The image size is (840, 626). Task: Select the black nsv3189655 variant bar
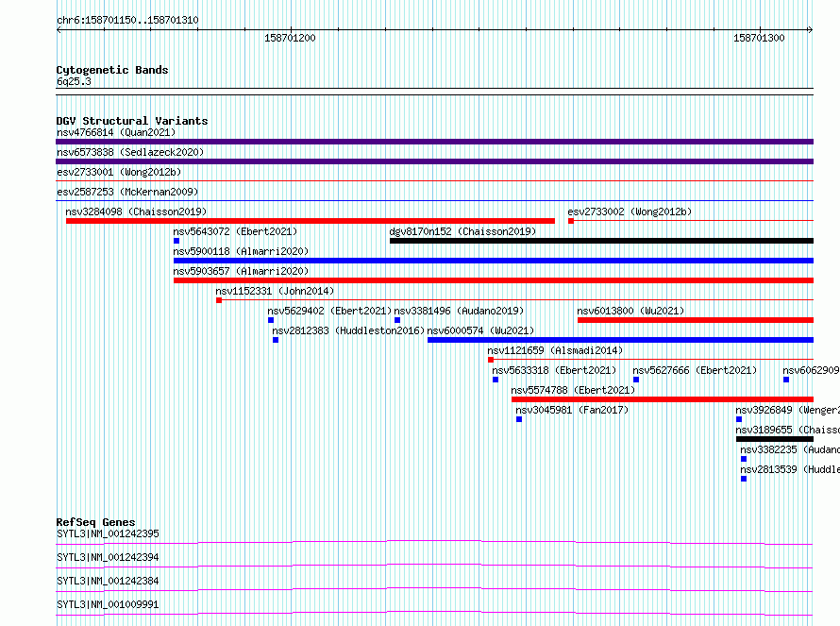click(775, 439)
